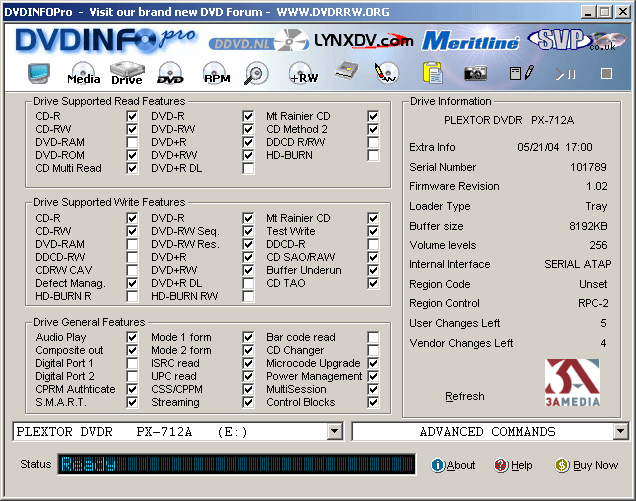Viewport: 636px width, 501px height.
Task: Toggle the write DDCD-RW checkbox
Action: coord(132,257)
